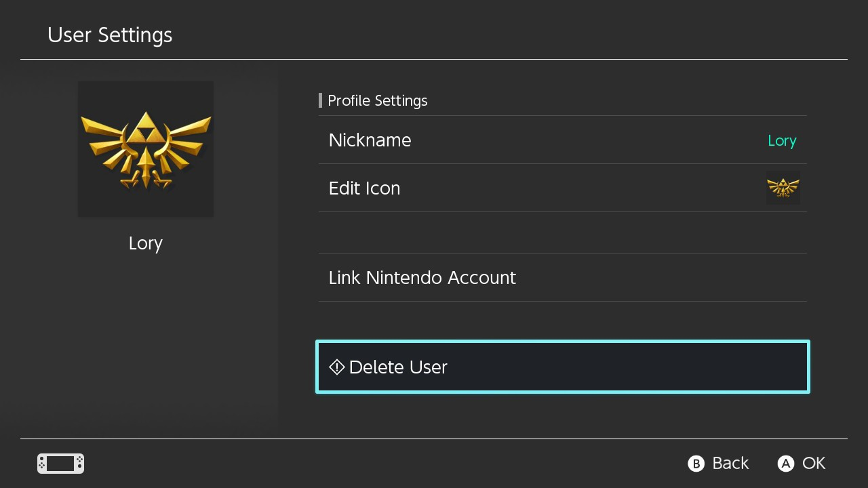Viewport: 868px width, 488px height.
Task: Click the battery level indicator icon
Action: coord(60,464)
